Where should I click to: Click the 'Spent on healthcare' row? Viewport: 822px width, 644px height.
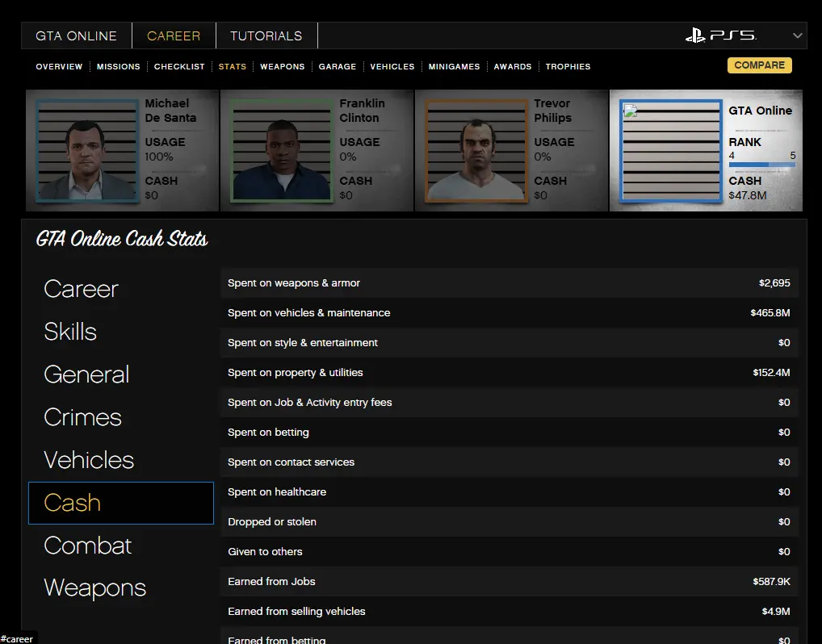pyautogui.click(x=509, y=492)
